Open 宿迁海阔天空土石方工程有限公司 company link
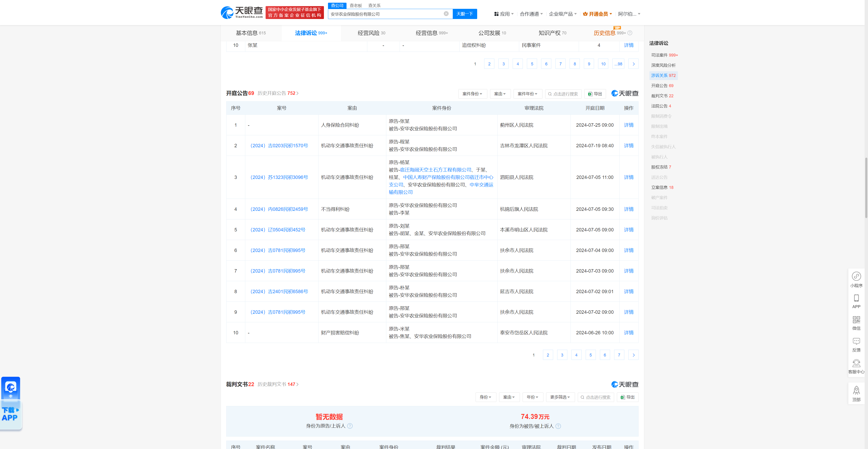This screenshot has height=449, width=868. [x=435, y=170]
